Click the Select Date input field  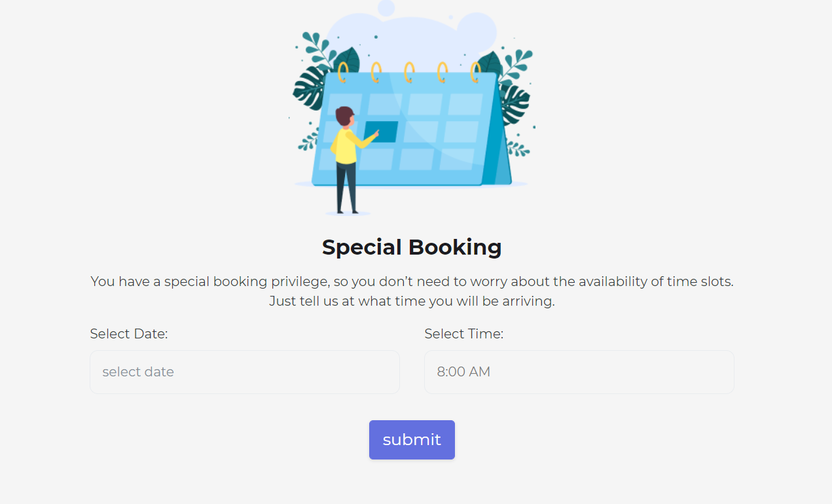244,372
